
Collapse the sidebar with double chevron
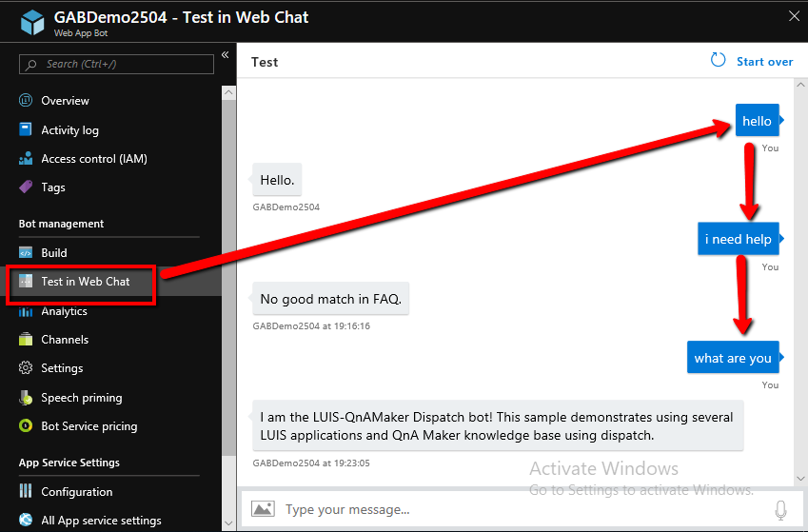(x=226, y=54)
